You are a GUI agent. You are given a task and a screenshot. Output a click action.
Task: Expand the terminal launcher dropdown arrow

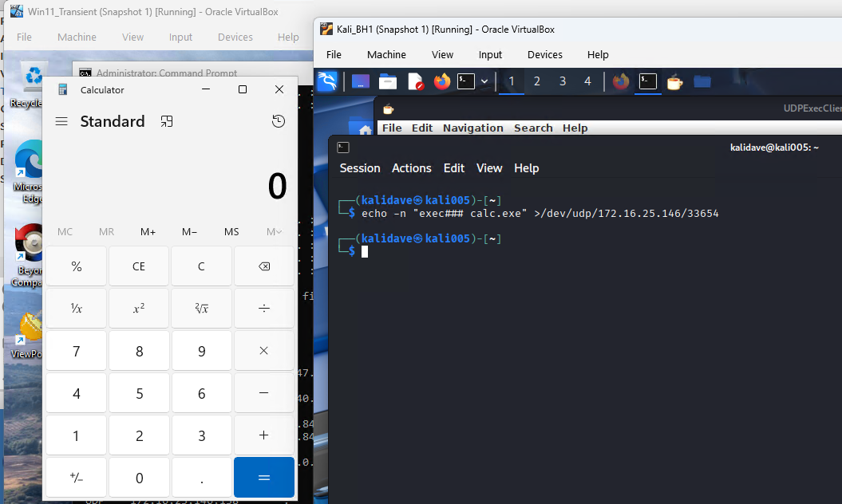484,81
